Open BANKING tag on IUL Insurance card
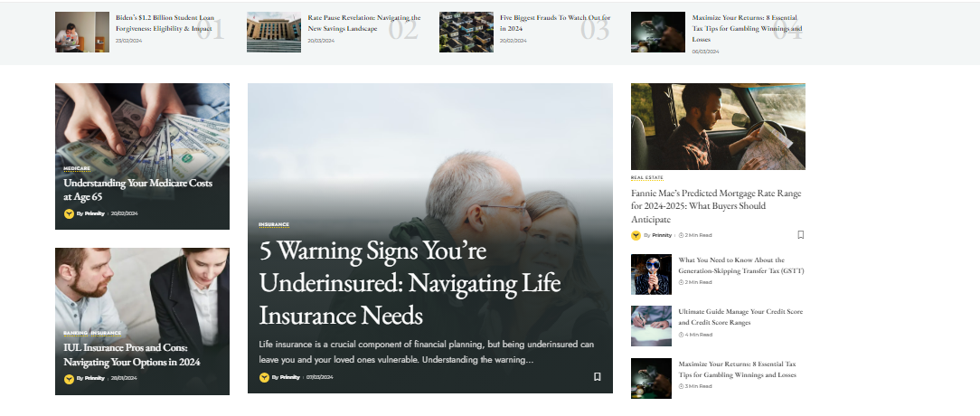980x416 pixels. (x=76, y=334)
